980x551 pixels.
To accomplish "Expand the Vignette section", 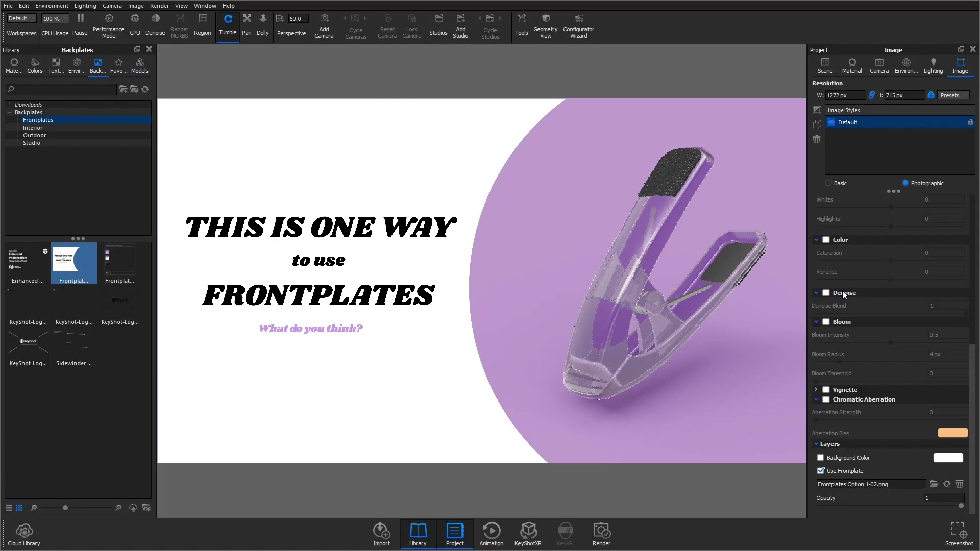I will point(816,390).
